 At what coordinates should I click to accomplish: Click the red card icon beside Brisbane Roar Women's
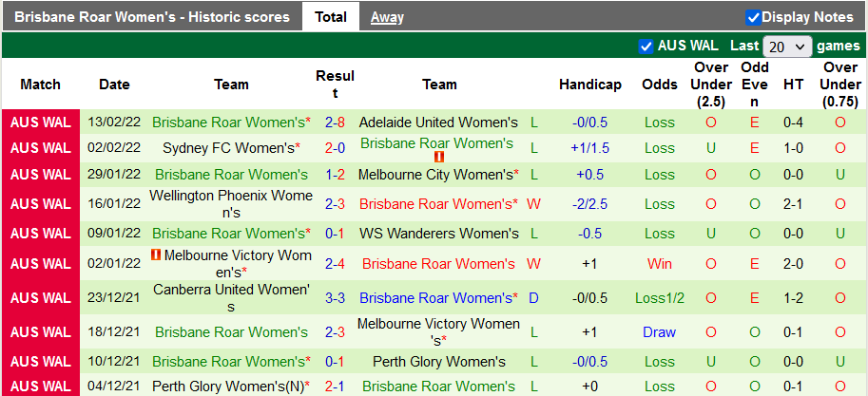439,157
